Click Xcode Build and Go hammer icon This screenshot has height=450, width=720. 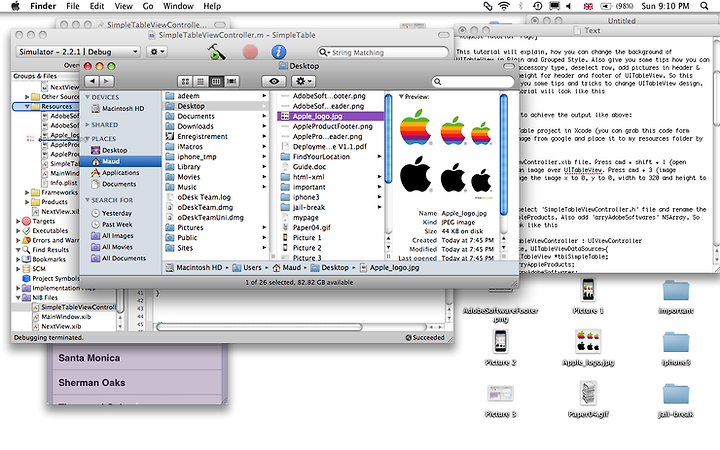(216, 52)
